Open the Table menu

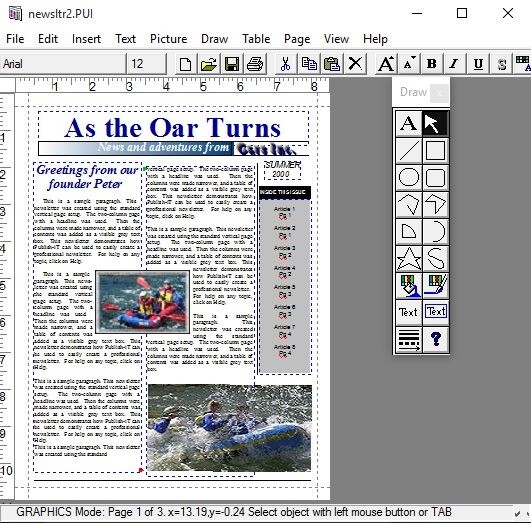click(x=256, y=39)
